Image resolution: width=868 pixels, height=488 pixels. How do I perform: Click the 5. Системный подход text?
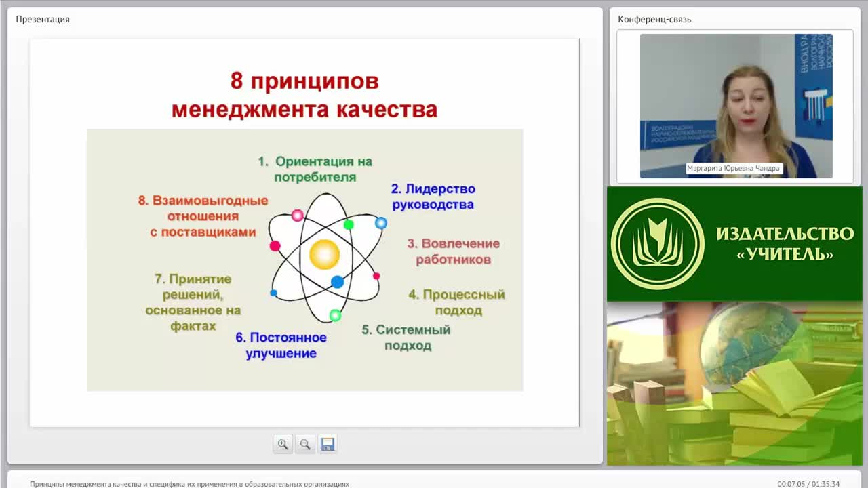click(407, 338)
